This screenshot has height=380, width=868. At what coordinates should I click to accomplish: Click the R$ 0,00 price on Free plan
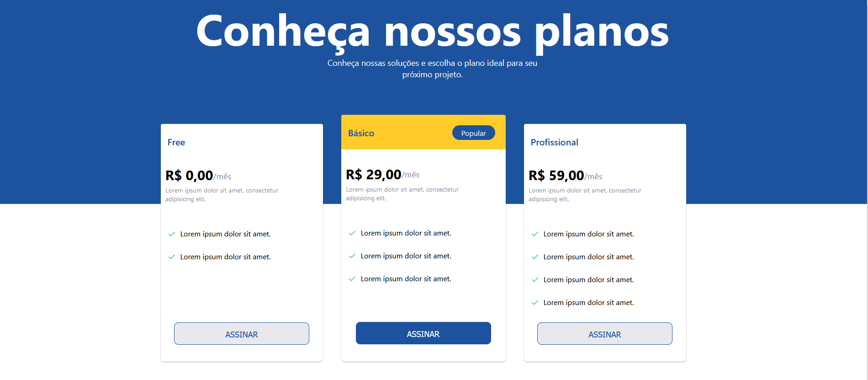tap(189, 175)
